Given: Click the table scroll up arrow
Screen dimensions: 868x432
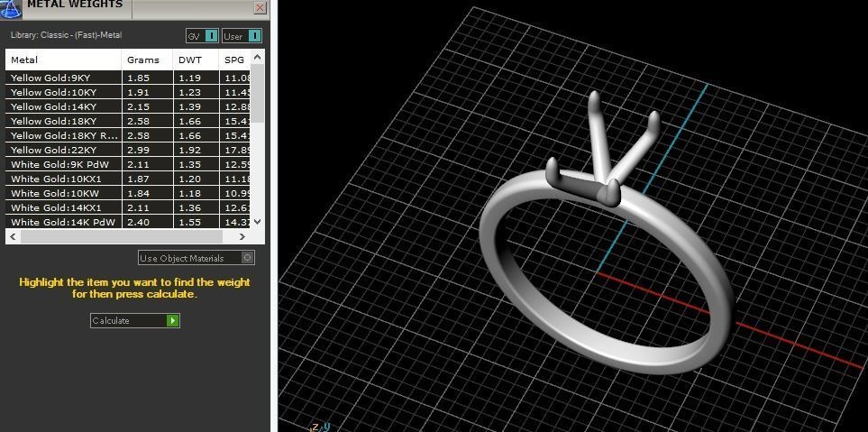Looking at the screenshot, I should click(258, 57).
